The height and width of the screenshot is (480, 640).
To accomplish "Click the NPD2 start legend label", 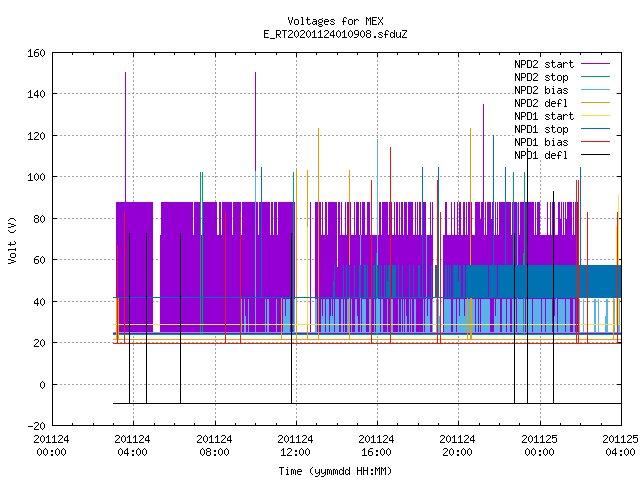I will tap(544, 64).
